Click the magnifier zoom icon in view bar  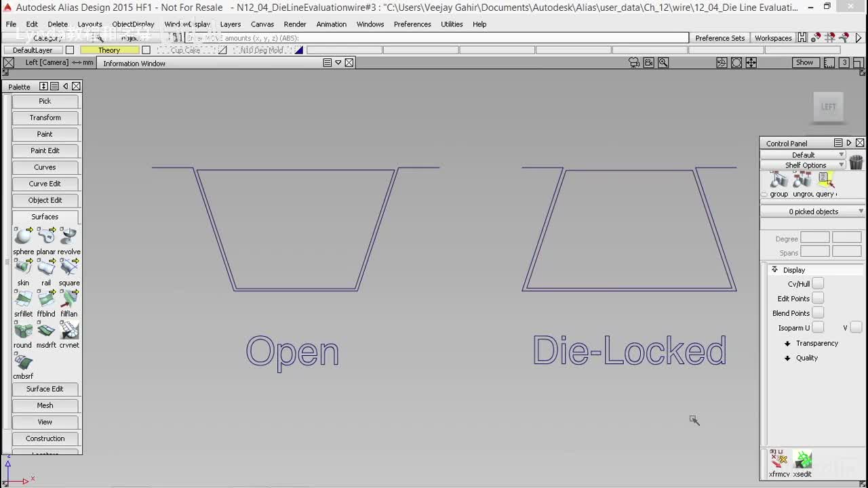pyautogui.click(x=663, y=62)
